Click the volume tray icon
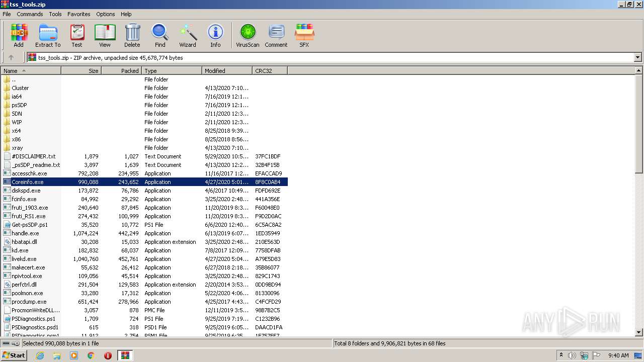644x362 pixels. tap(572, 355)
